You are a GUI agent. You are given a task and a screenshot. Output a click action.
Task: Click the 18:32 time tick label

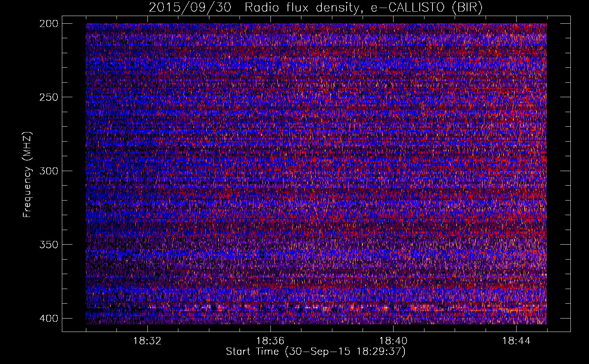(x=147, y=341)
